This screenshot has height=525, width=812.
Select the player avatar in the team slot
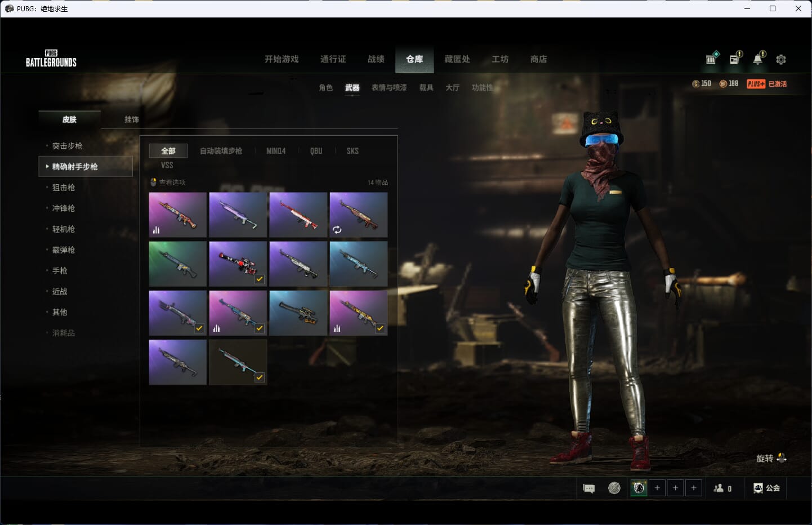(639, 488)
